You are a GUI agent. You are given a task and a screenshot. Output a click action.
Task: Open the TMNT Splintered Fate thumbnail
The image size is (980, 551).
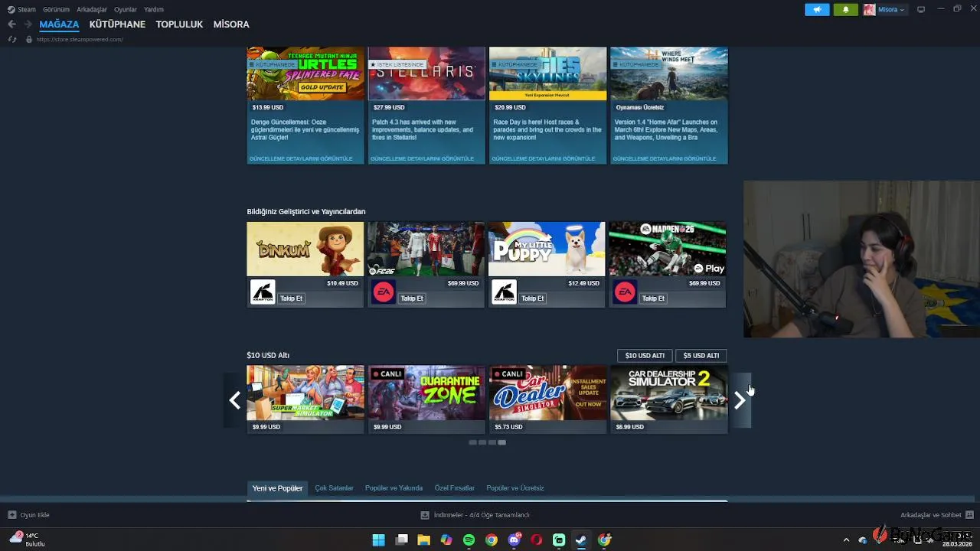point(305,73)
